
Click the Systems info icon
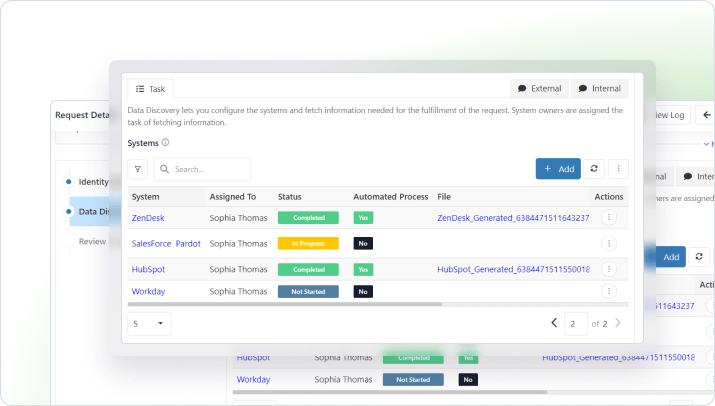pos(166,142)
